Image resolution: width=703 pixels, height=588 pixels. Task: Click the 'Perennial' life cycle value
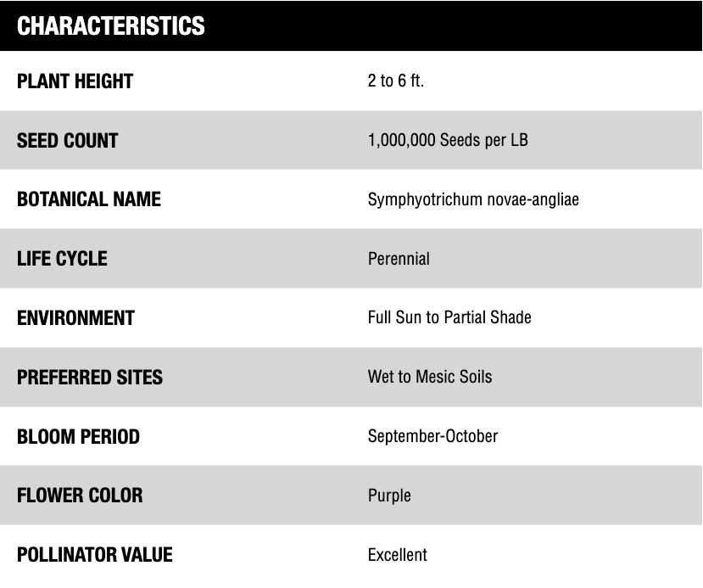point(399,259)
